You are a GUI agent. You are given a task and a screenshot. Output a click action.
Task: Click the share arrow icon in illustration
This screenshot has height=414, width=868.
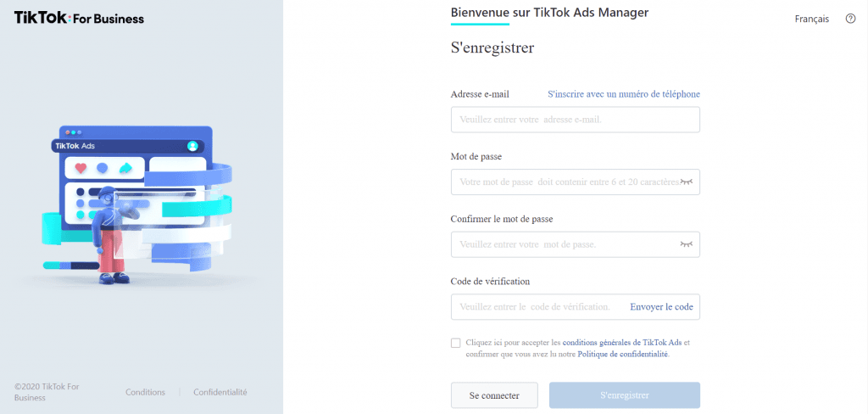[125, 168]
